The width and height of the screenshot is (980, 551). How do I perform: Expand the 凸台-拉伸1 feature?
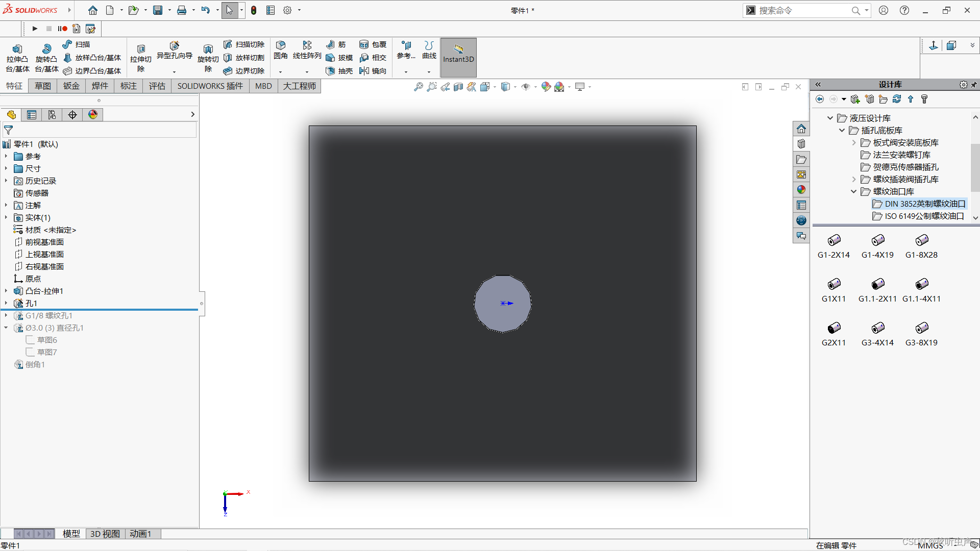[x=6, y=291]
